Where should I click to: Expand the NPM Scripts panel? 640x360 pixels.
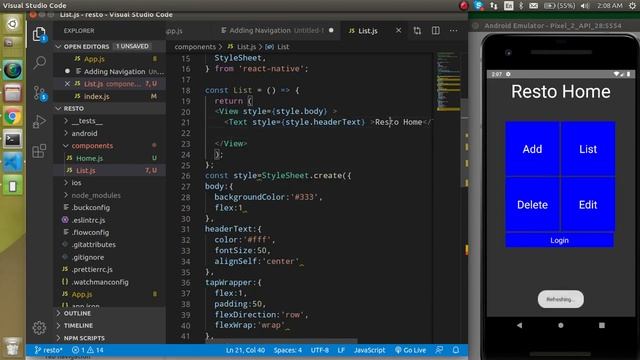click(109, 338)
